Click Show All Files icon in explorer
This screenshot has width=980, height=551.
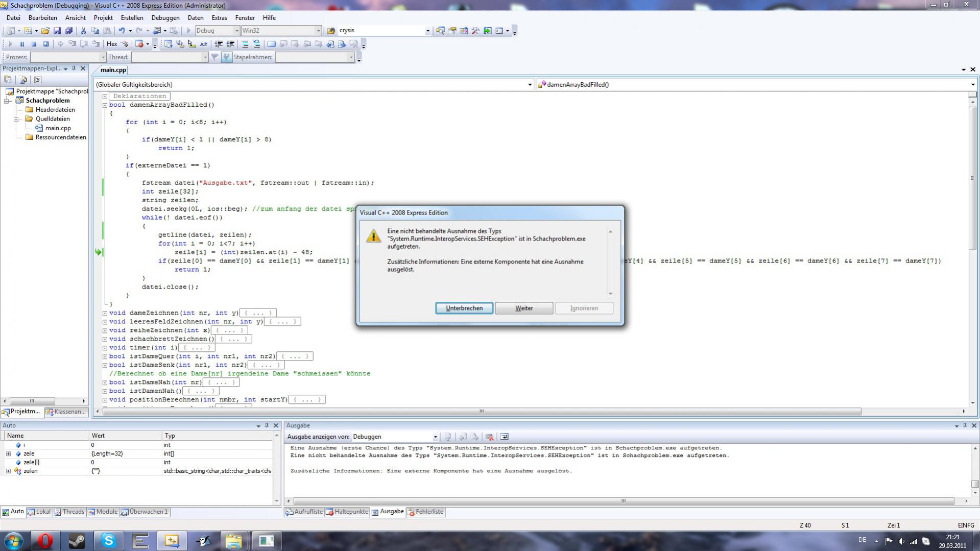coord(23,80)
